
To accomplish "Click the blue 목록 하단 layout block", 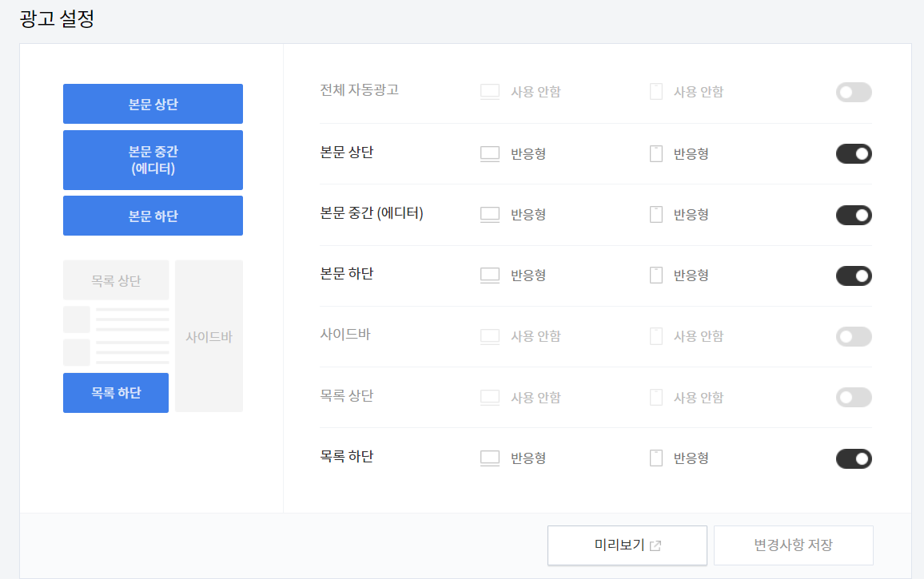I will [115, 393].
